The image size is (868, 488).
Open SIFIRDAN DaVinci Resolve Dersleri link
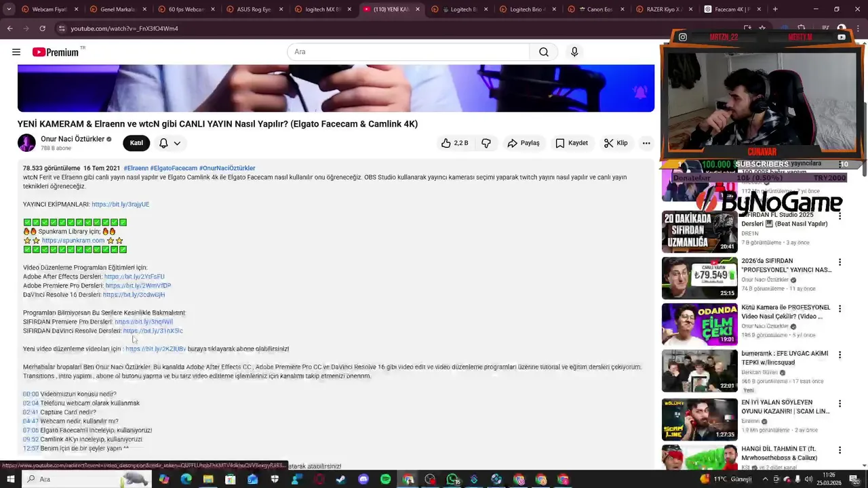click(153, 331)
